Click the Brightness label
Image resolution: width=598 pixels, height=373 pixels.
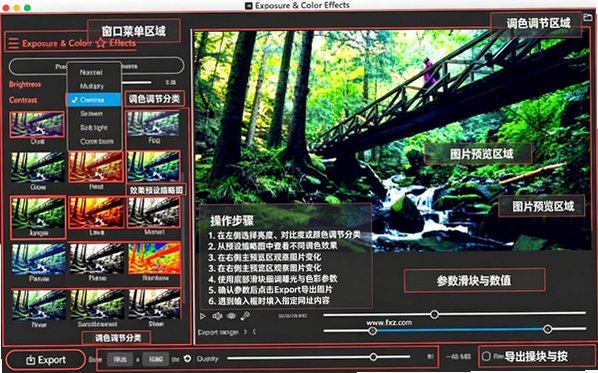pos(25,84)
